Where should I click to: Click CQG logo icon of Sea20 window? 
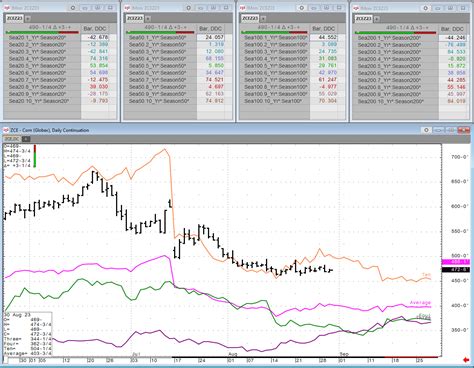point(7,8)
